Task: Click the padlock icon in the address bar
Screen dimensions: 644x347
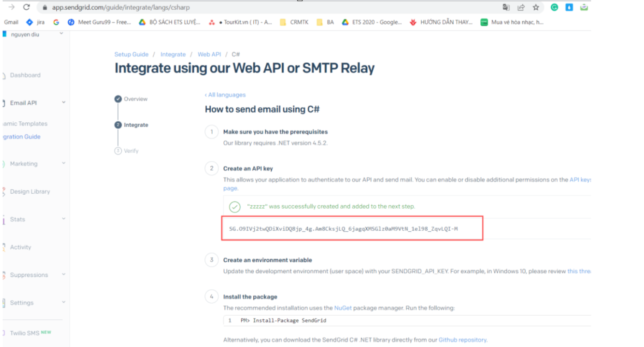Action: tap(45, 7)
